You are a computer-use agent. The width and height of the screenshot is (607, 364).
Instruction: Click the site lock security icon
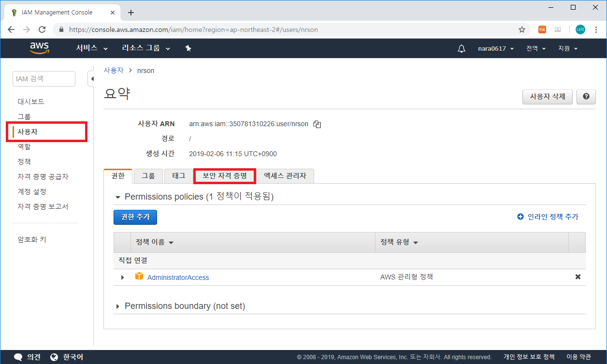[61, 29]
